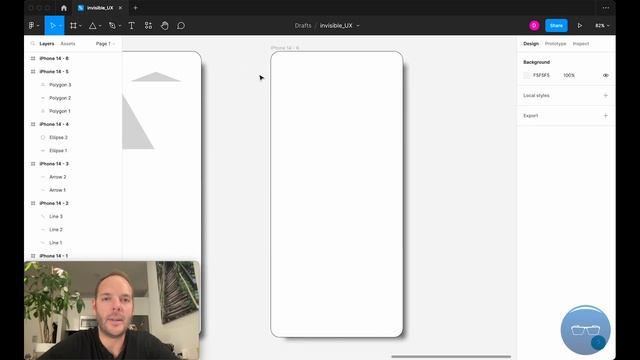
Task: Click the F5F5F5 background color swatch
Action: (527, 76)
